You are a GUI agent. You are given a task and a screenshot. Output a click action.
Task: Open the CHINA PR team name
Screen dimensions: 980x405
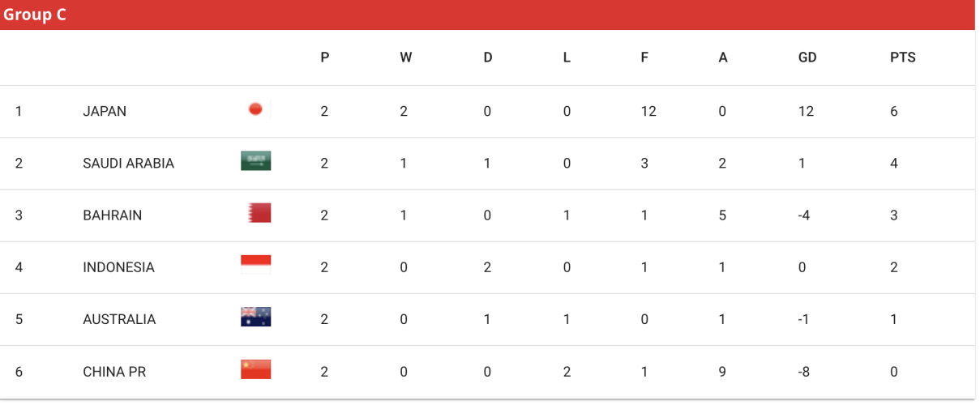(114, 372)
